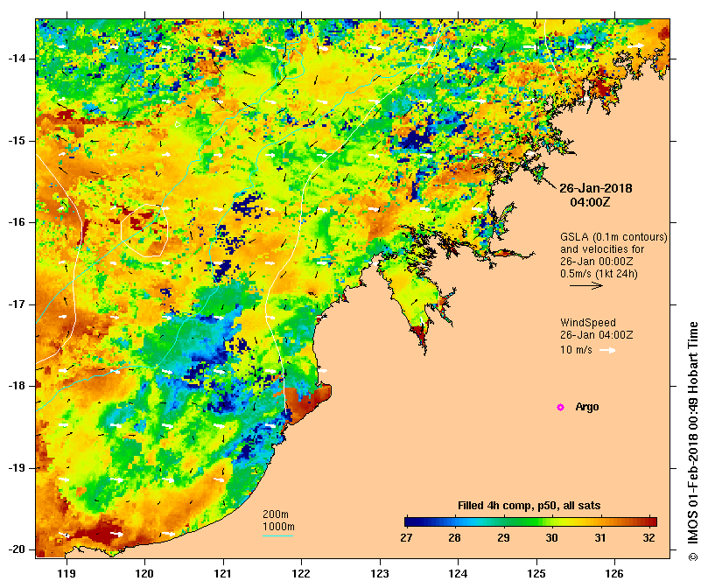Screen dimensions: 708x588
Task: Click the color bar value 30
Action: pyautogui.click(x=551, y=537)
